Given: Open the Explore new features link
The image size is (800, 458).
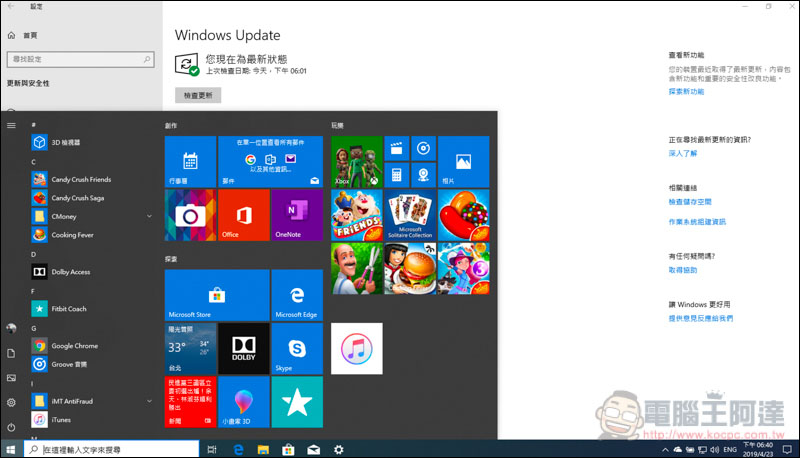Looking at the screenshot, I should pos(686,92).
